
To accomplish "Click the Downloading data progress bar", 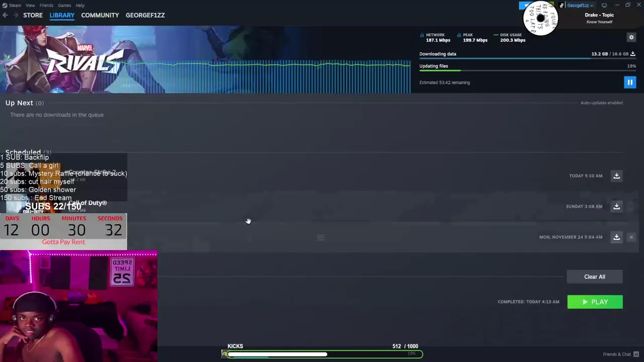I will point(527,58).
